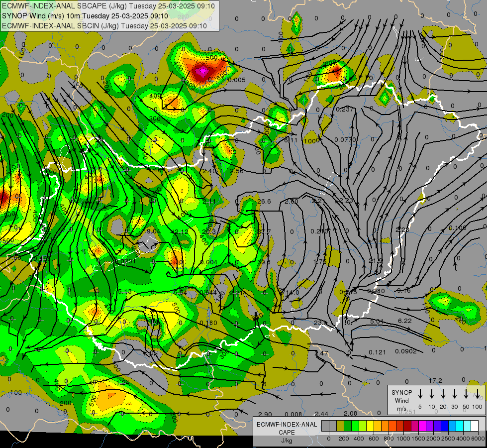Viewport: 487px width, 448px height.
Task: Click the 0.980 value on the map
Action: (x=376, y=291)
